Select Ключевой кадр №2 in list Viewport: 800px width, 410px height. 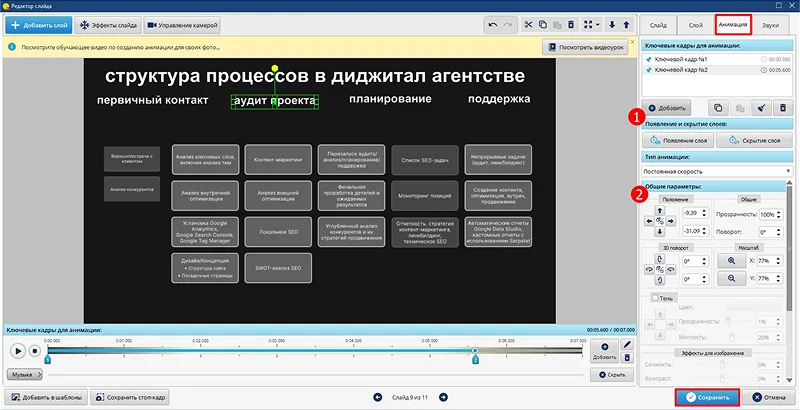(x=717, y=69)
